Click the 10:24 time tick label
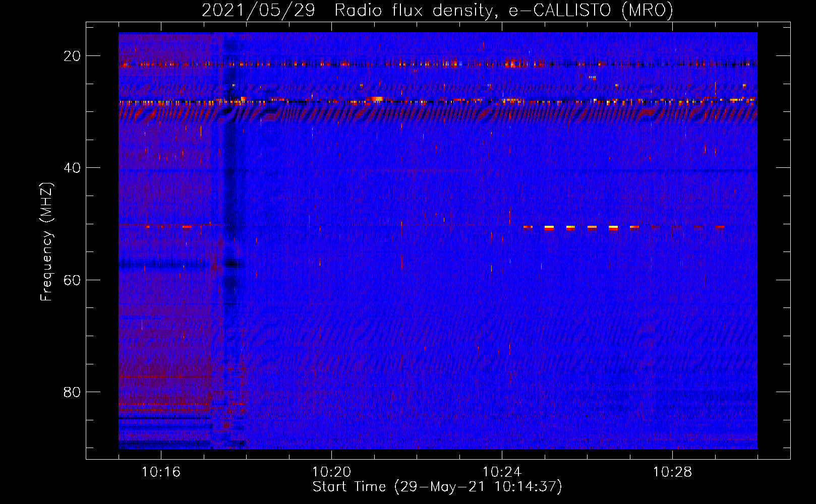Image resolution: width=816 pixels, height=504 pixels. [502, 472]
